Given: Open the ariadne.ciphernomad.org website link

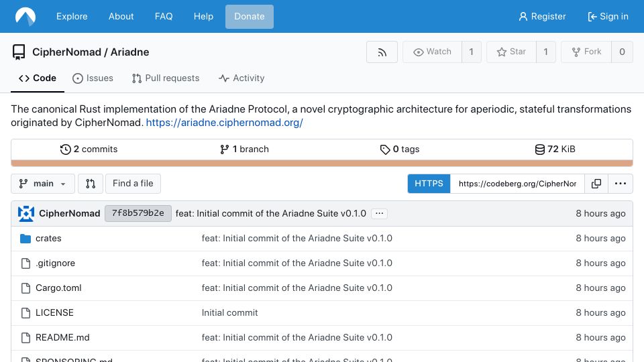Looking at the screenshot, I should [x=224, y=123].
